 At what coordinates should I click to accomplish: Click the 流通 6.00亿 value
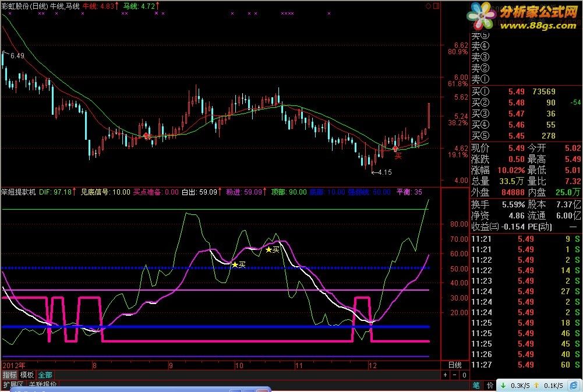pyautogui.click(x=569, y=216)
